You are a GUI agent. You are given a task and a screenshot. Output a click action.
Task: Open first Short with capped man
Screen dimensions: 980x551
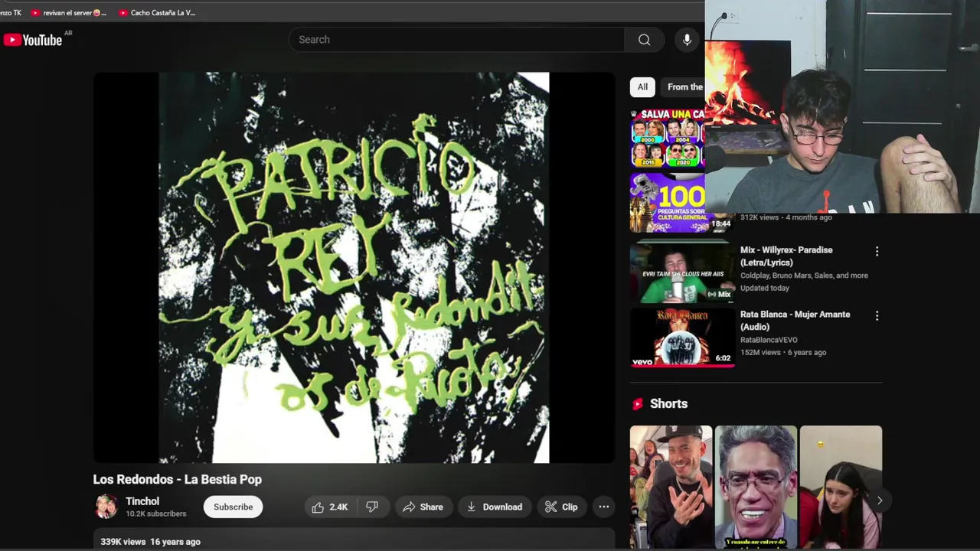tap(671, 487)
